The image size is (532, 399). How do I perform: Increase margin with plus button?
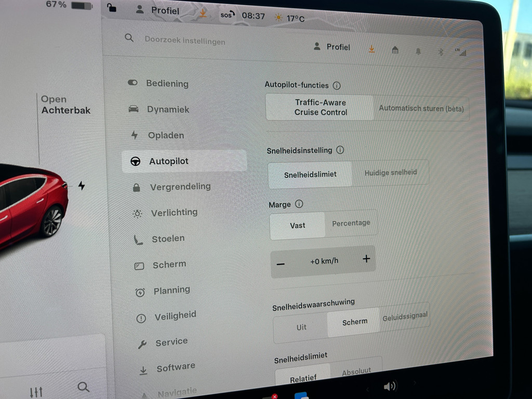click(x=366, y=259)
